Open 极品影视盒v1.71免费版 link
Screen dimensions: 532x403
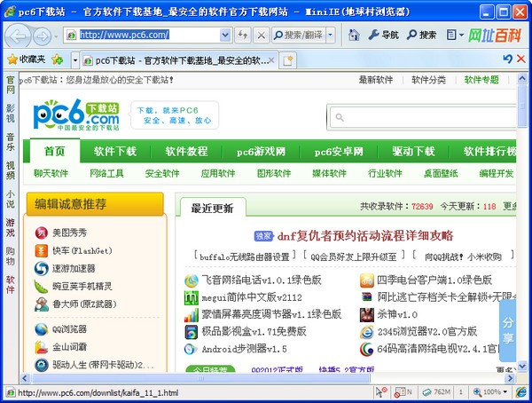[254, 331]
